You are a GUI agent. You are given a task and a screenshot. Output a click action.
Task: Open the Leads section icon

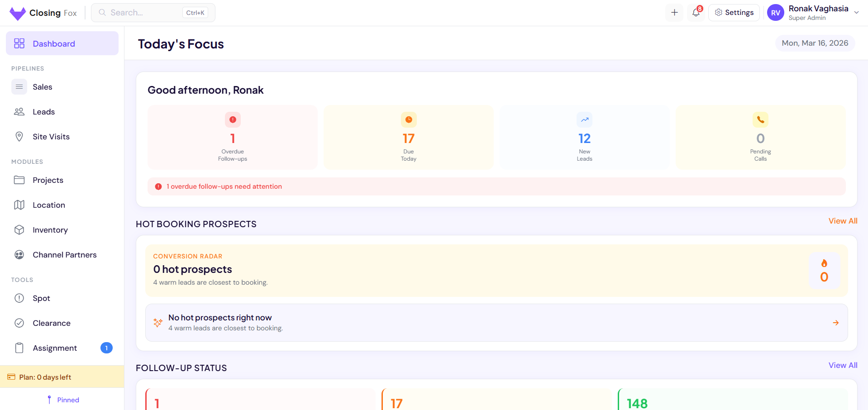tap(19, 111)
